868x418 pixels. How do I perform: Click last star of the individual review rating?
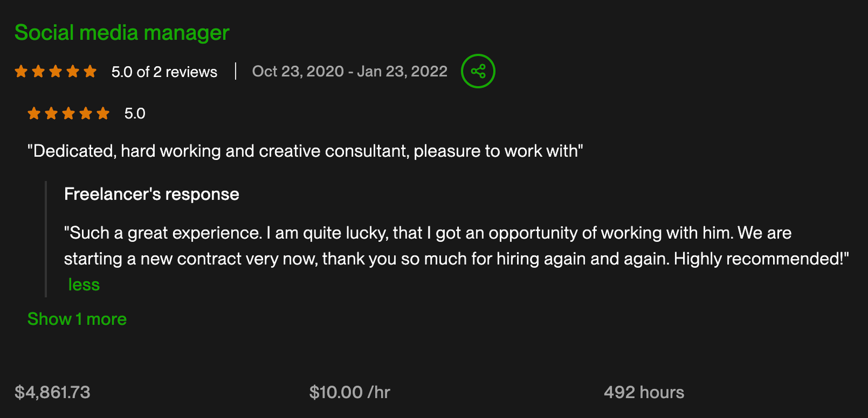[103, 113]
